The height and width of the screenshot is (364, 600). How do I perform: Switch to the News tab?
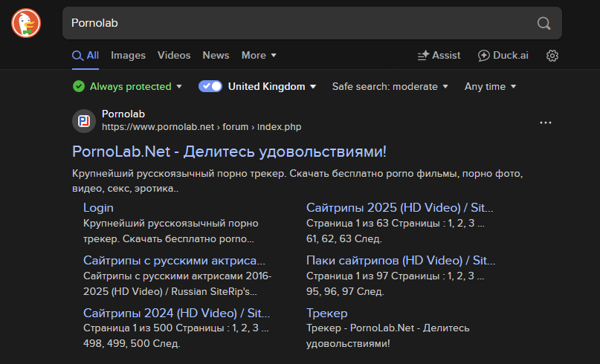[x=216, y=56]
